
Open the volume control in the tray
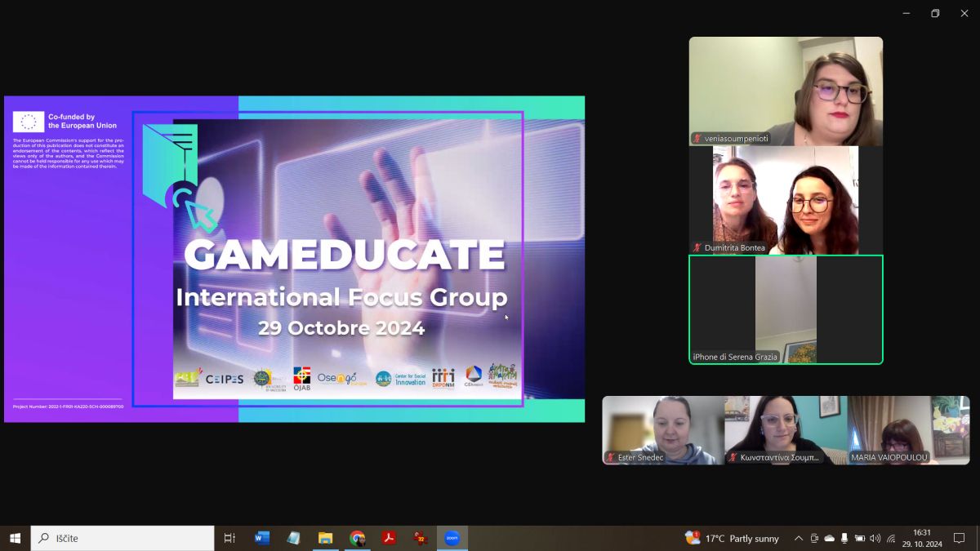(875, 538)
